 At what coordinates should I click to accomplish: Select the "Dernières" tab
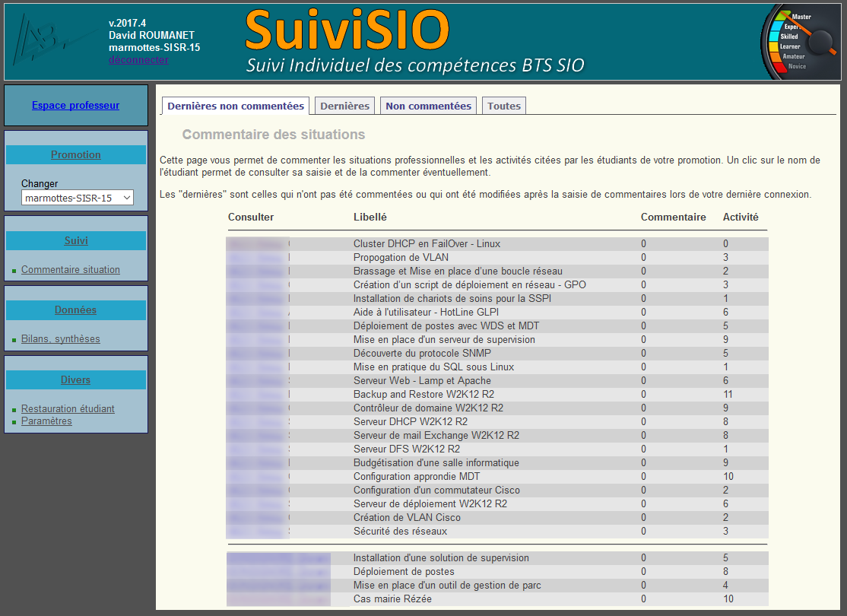[344, 105]
